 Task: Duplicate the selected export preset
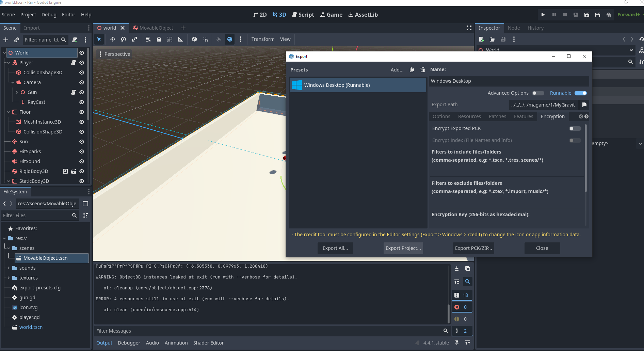pos(412,70)
